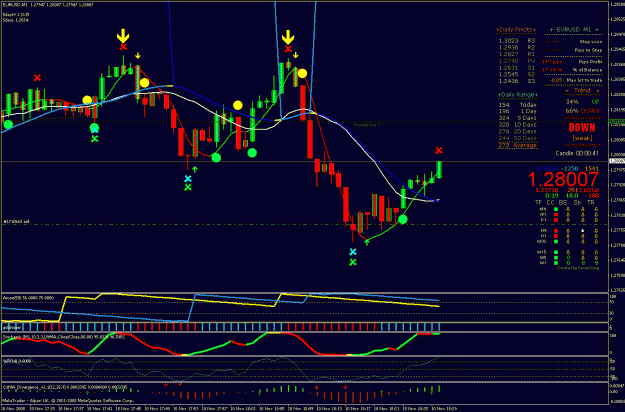
Task: Select the 50 Days range row
Action: tap(517, 138)
